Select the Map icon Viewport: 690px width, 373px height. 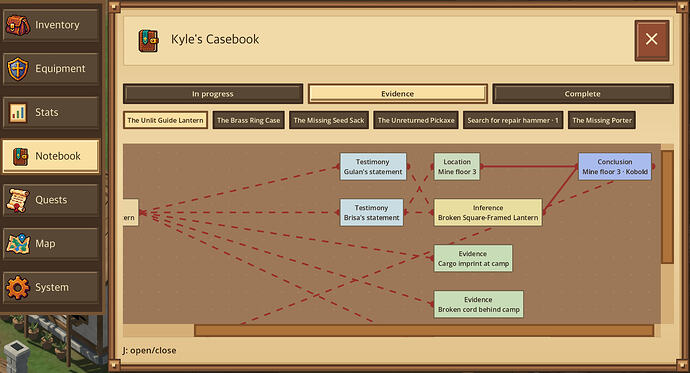point(18,243)
